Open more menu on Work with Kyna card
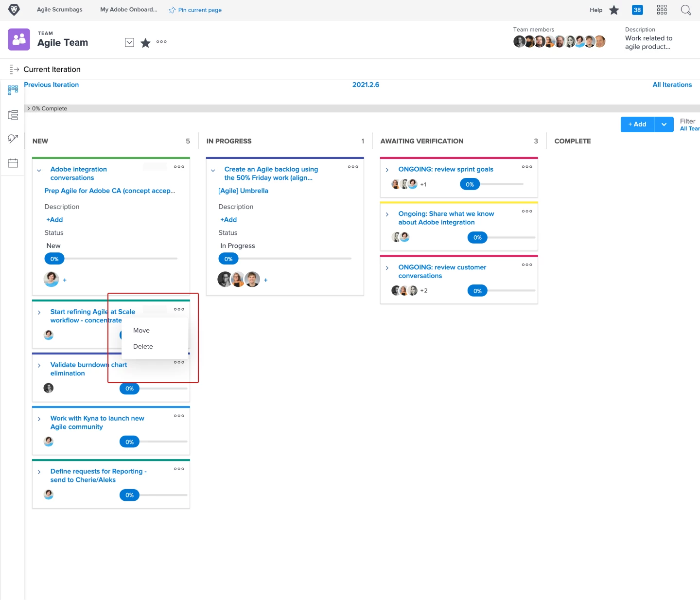 [x=179, y=416]
